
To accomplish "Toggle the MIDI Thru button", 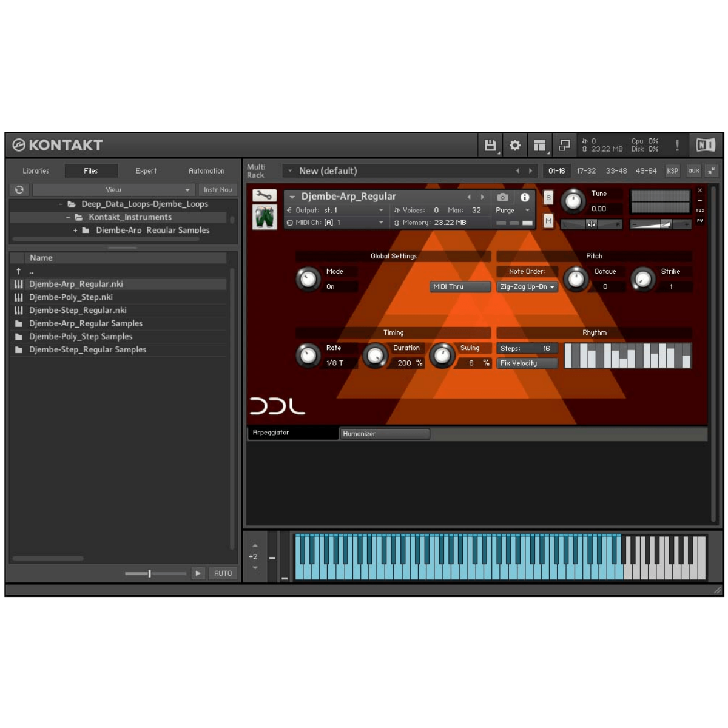I will tap(460, 287).
